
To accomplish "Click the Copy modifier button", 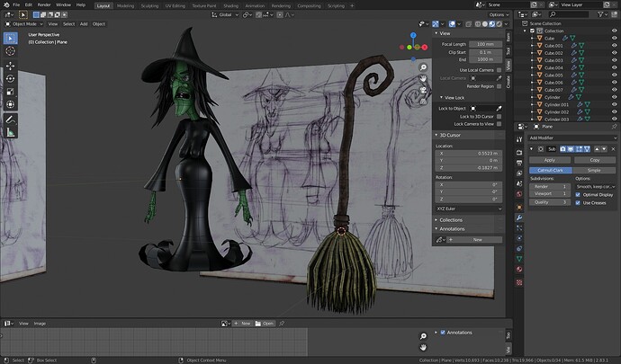I will click(595, 160).
